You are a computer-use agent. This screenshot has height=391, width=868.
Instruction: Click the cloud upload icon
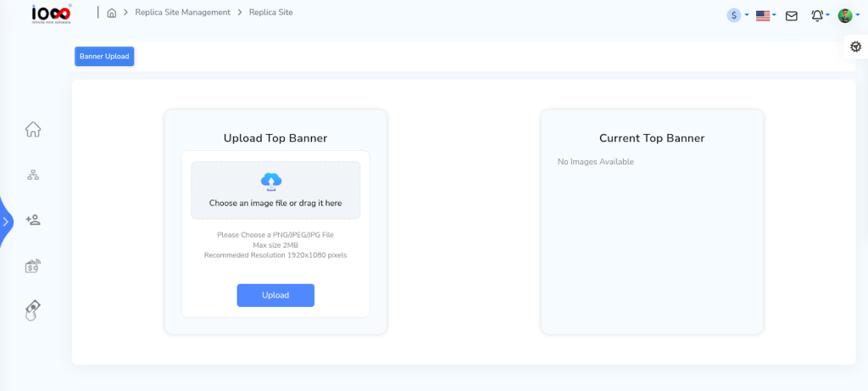tap(271, 181)
